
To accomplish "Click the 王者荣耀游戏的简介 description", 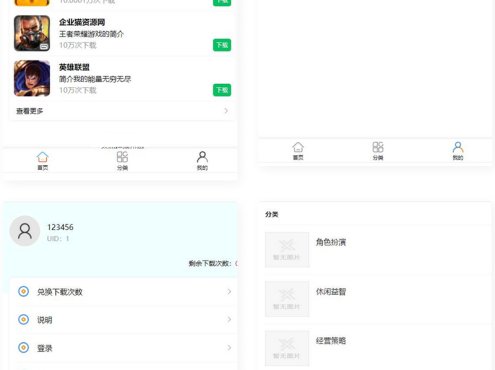I will (91, 34).
